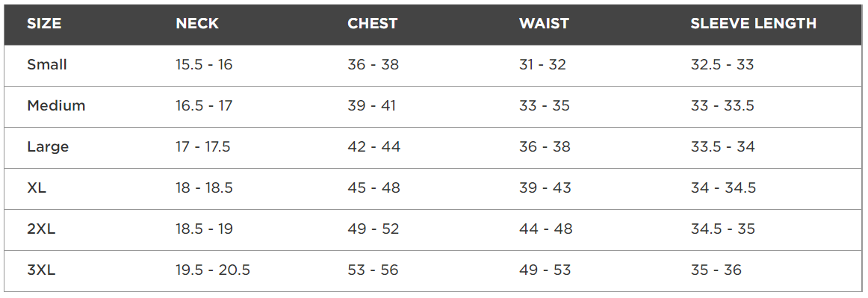Click Small neck value 15.5 - 16
This screenshot has height=298, width=868.
coord(204,65)
